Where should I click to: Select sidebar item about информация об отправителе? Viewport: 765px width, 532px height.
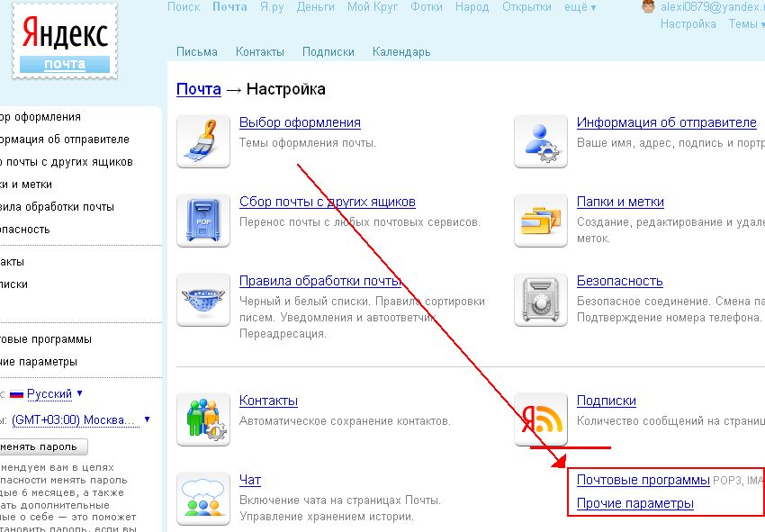[x=65, y=140]
